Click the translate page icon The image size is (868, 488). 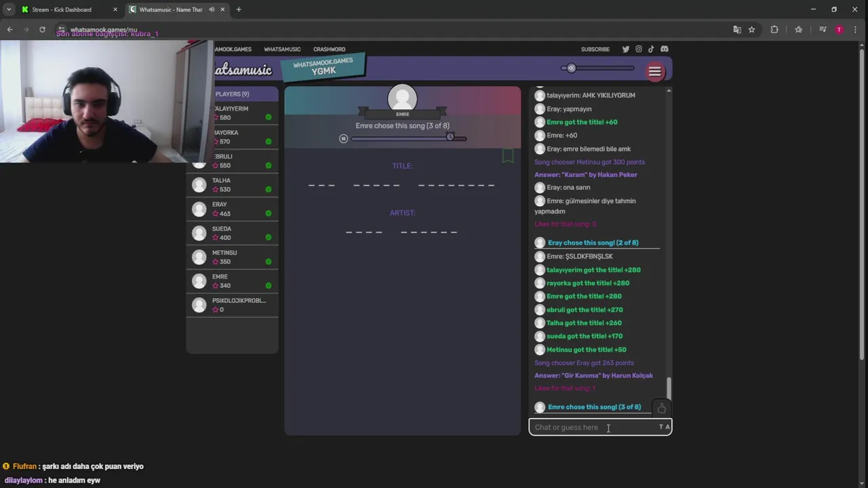click(737, 30)
